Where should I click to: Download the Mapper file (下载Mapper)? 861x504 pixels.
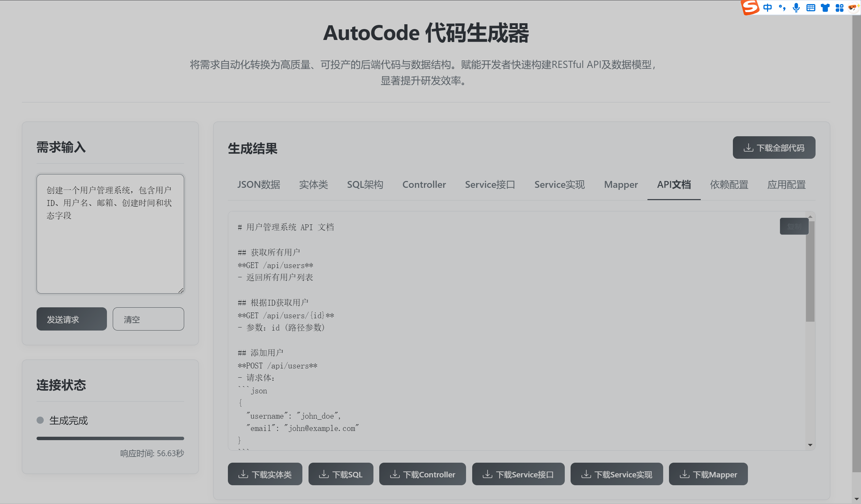(708, 474)
